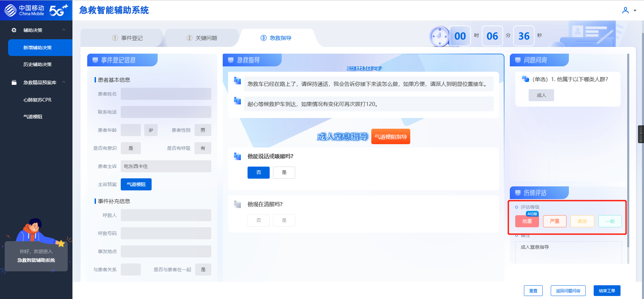Click the 返回问题问询 button

[568, 291]
